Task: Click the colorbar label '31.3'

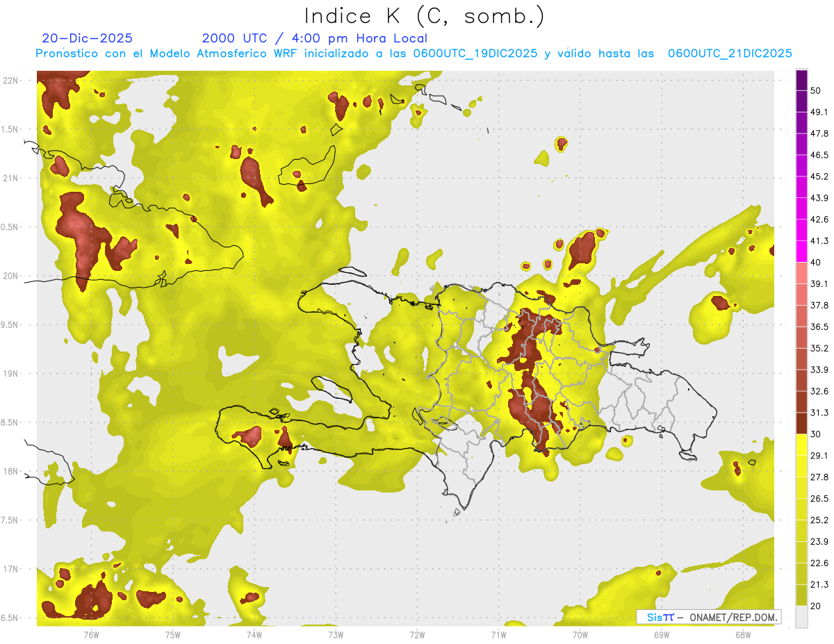Action: tap(819, 413)
